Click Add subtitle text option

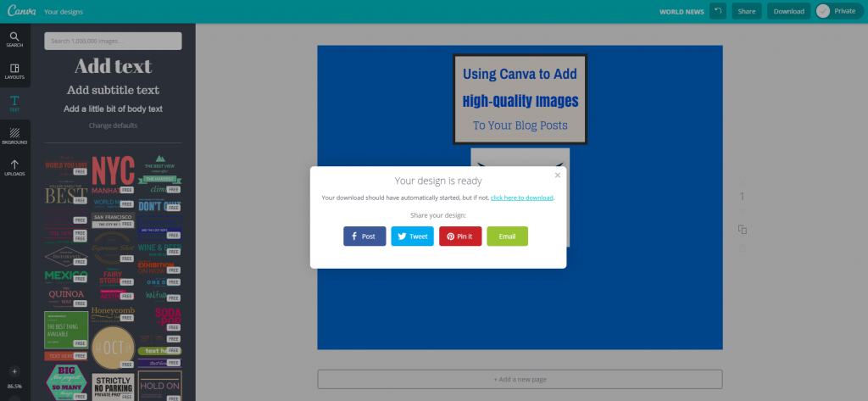113,90
